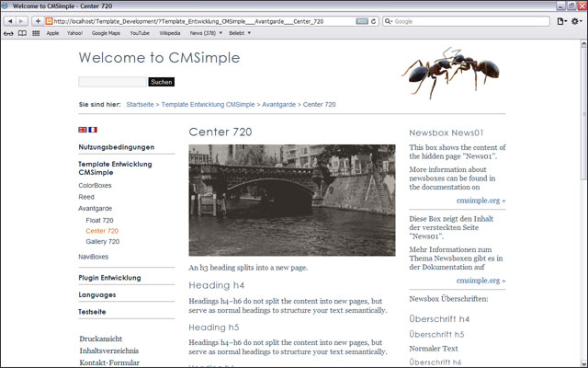The image size is (588, 368).
Task: Click the Überschrift h5 heading
Action: click(x=436, y=334)
